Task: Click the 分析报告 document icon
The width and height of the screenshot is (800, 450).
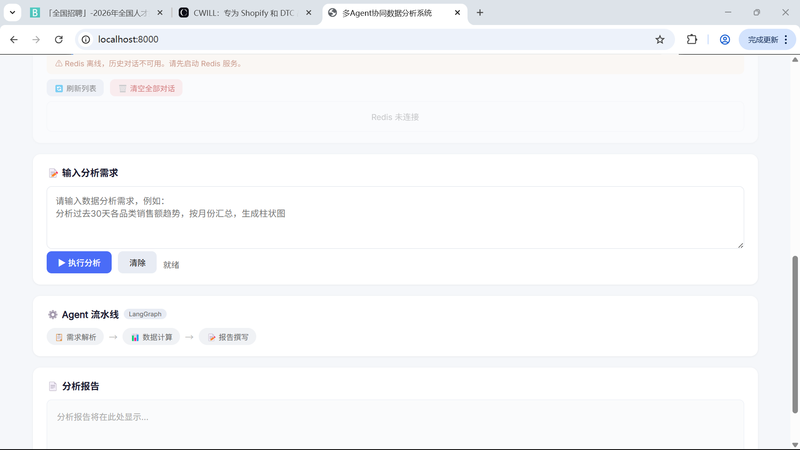Action: 53,386
